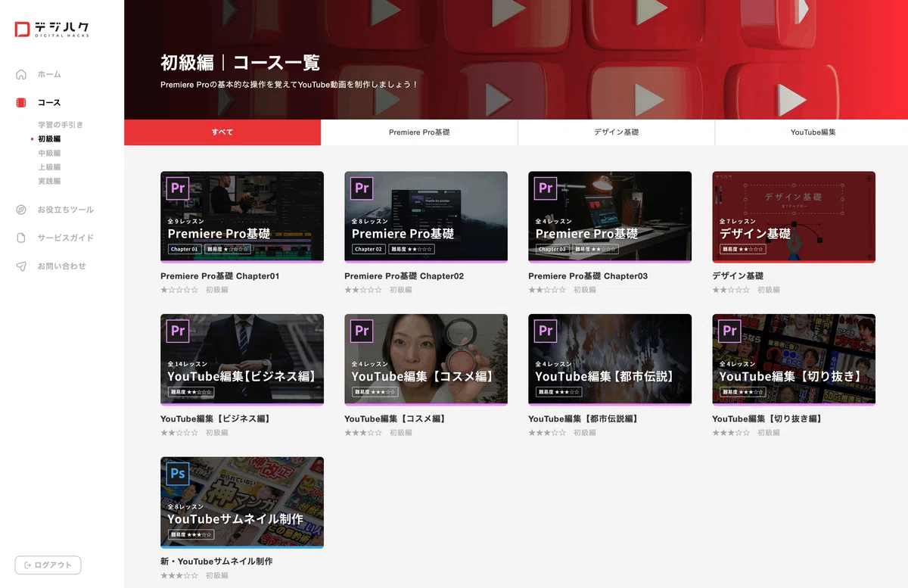
Task: Click the paper plane icon beside お問い合わせ
Action: click(21, 266)
